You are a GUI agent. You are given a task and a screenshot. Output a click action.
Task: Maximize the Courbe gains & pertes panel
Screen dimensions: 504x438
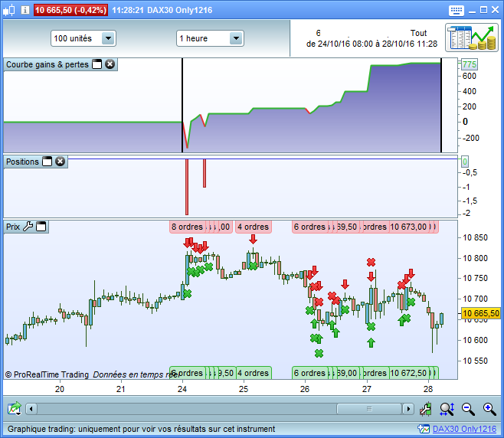[97, 64]
